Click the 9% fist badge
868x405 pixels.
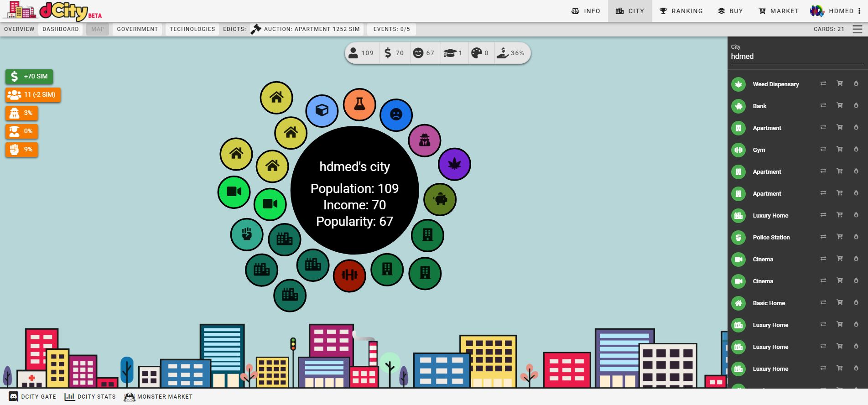(21, 150)
